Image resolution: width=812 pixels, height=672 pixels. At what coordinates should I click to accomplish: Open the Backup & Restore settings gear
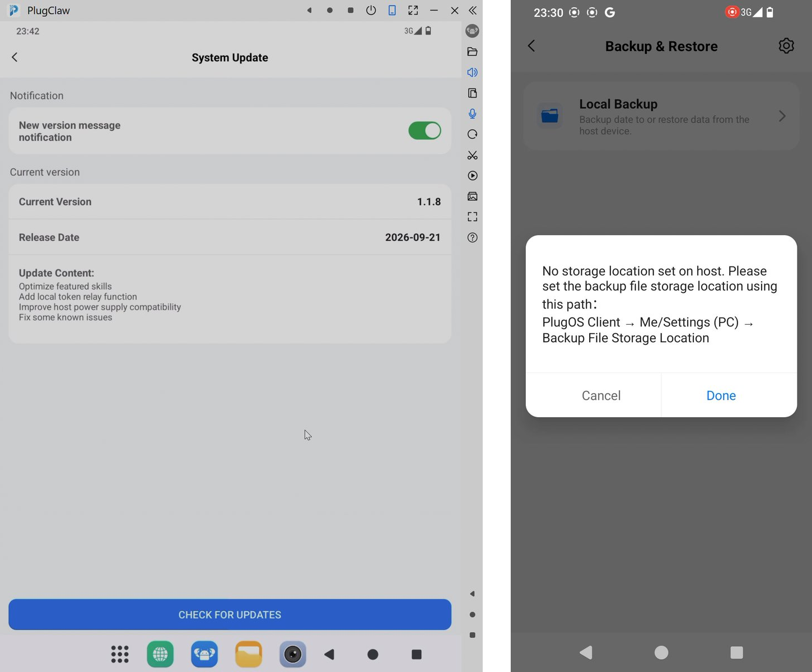pos(786,46)
